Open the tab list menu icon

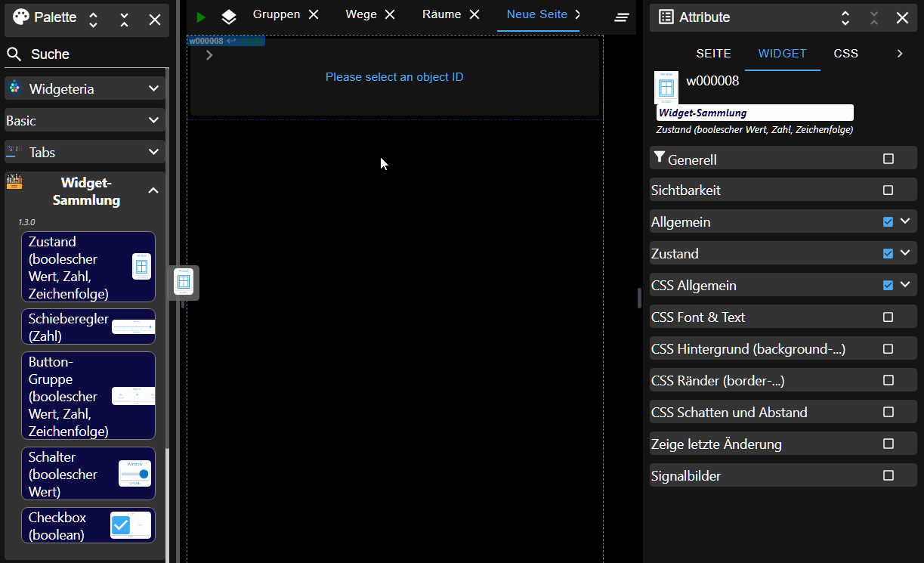pyautogui.click(x=622, y=17)
